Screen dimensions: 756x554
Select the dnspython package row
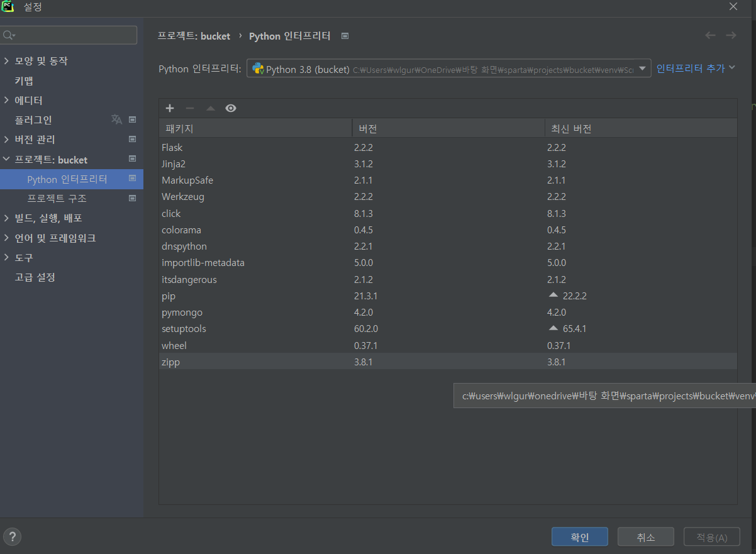[448, 246]
